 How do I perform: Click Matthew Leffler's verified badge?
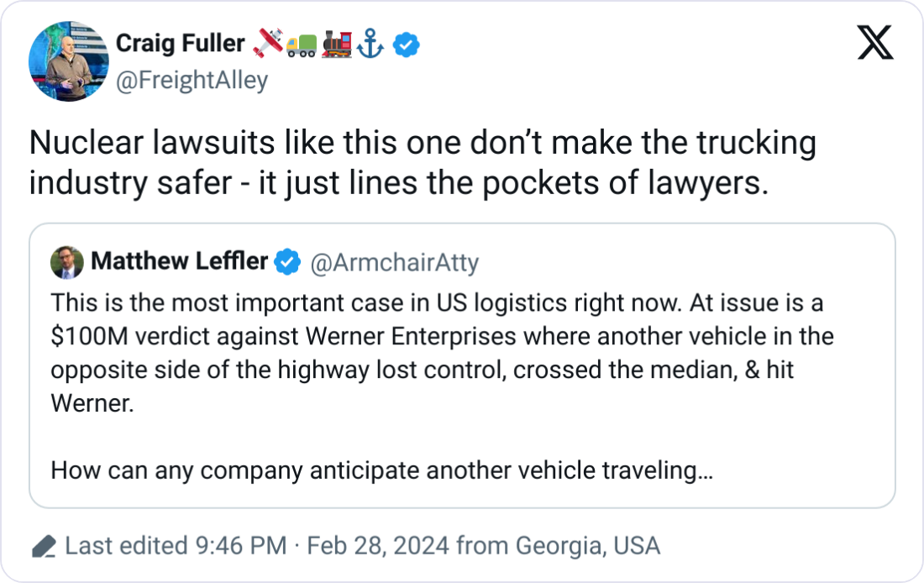click(288, 263)
